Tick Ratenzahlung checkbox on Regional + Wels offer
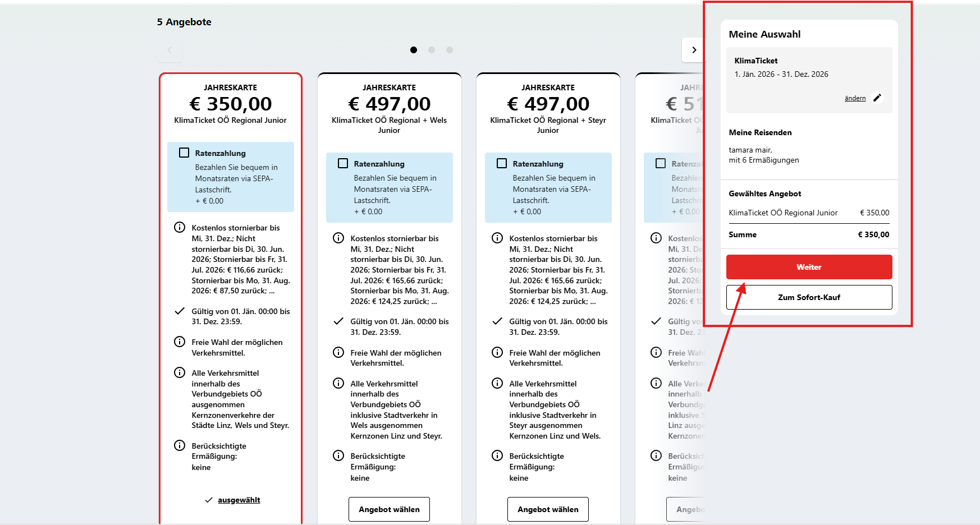 click(343, 163)
